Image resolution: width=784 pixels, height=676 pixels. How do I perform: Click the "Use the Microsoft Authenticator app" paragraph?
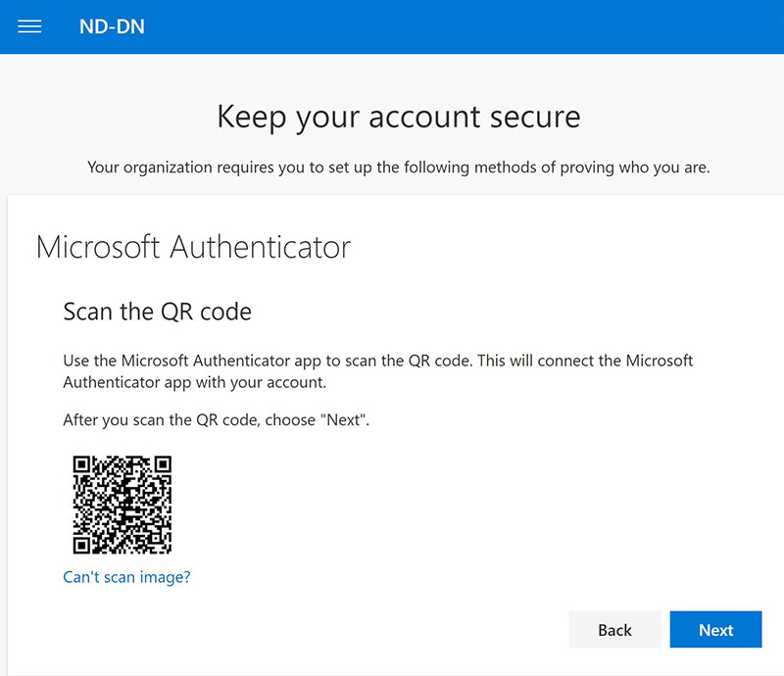[x=377, y=370]
